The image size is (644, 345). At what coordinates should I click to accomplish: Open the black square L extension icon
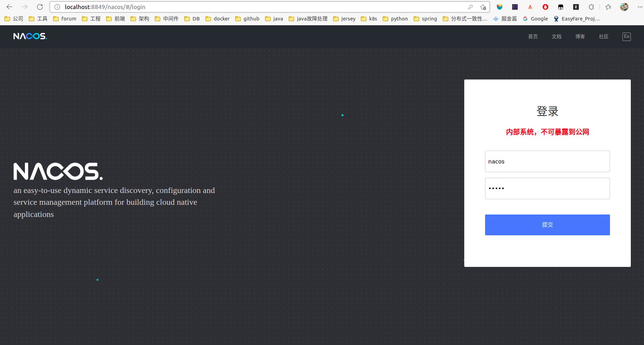[x=576, y=7]
